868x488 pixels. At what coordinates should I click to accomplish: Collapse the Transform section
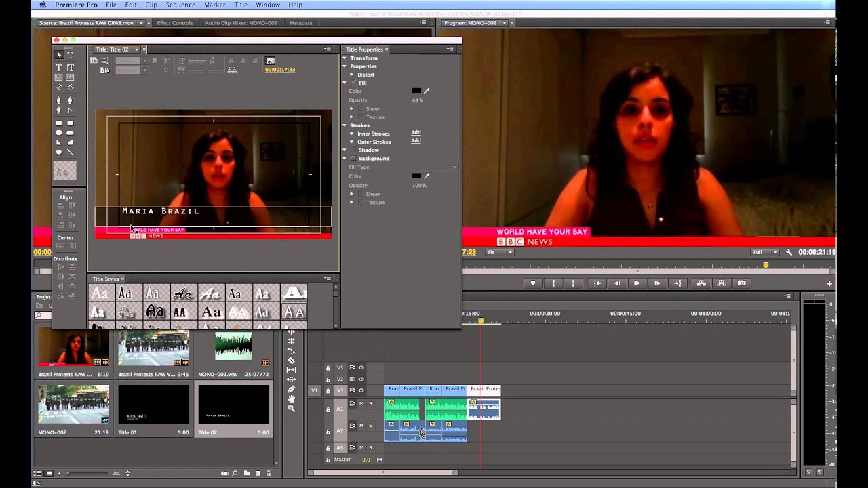[344, 58]
